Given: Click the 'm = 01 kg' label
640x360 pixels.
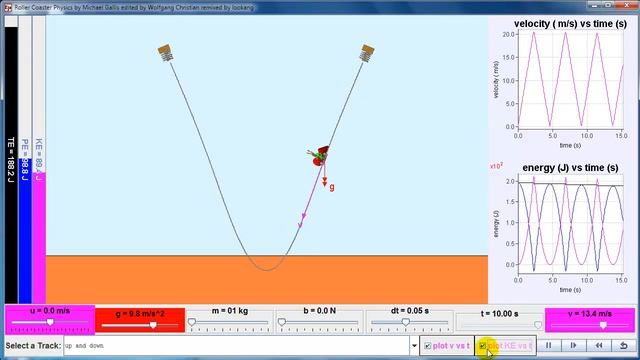Looking at the screenshot, I should point(230,311).
